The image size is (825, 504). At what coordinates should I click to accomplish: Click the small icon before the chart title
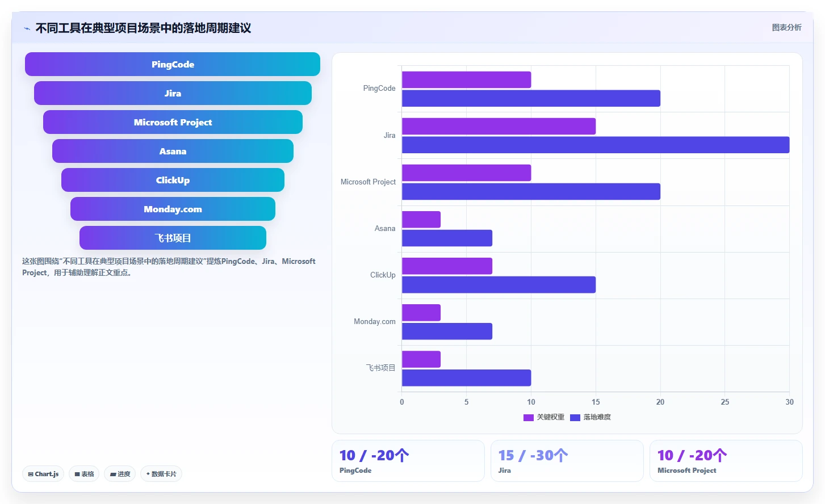[27, 28]
